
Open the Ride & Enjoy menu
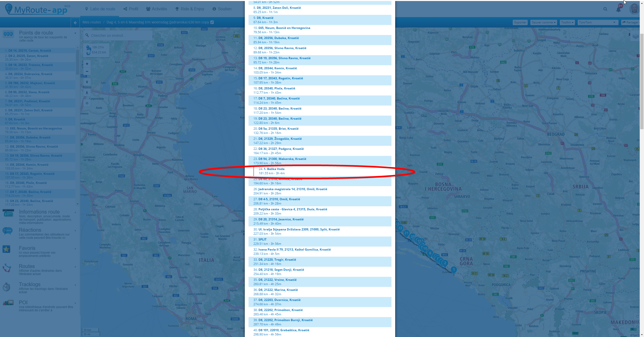(x=189, y=9)
